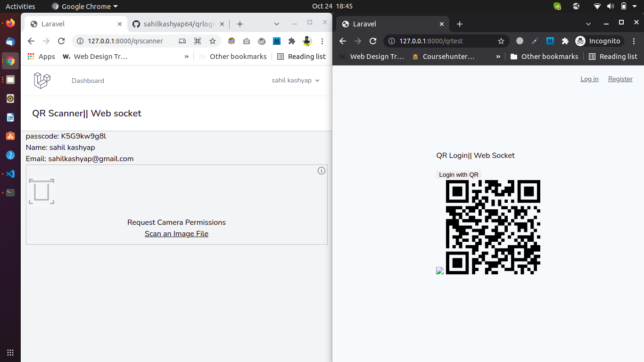Open the QR code generator icon in the left address bar
644x362 pixels.
198,41
